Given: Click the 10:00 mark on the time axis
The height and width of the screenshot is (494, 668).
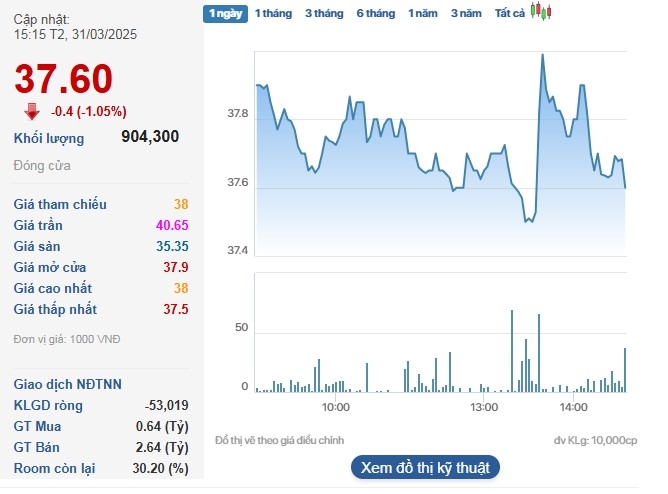Looking at the screenshot, I should click(336, 407).
